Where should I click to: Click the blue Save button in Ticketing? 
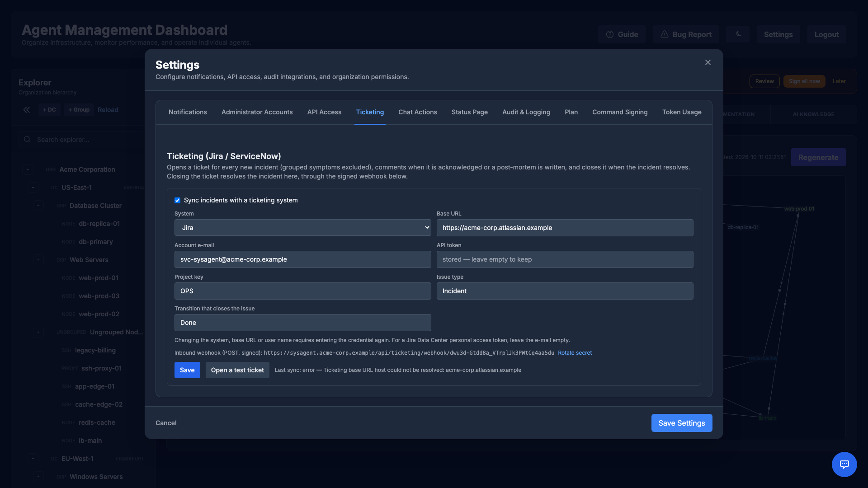pos(187,370)
